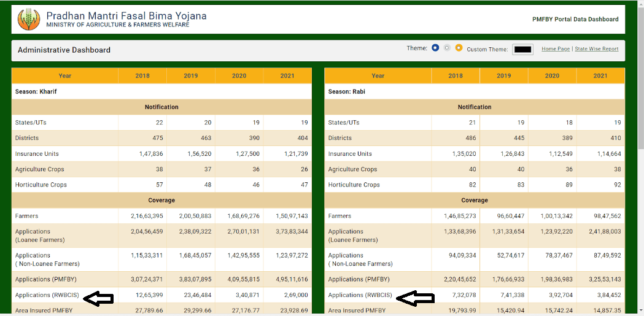Click the PMFBY wheat logo icon

point(29,19)
